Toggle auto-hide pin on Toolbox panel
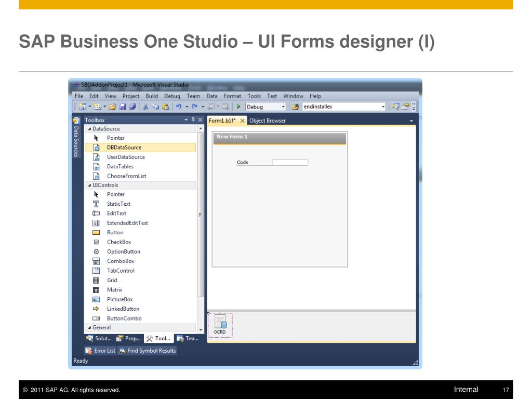 pyautogui.click(x=193, y=120)
